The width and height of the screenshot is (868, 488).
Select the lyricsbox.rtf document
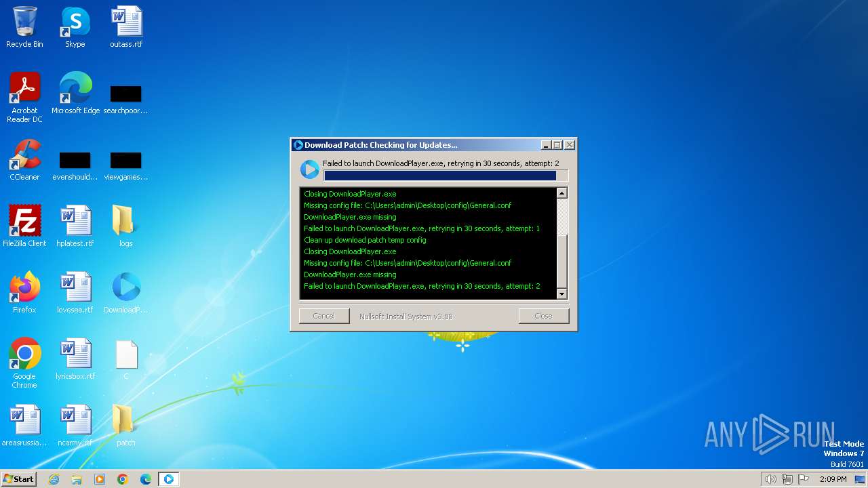[x=75, y=359]
